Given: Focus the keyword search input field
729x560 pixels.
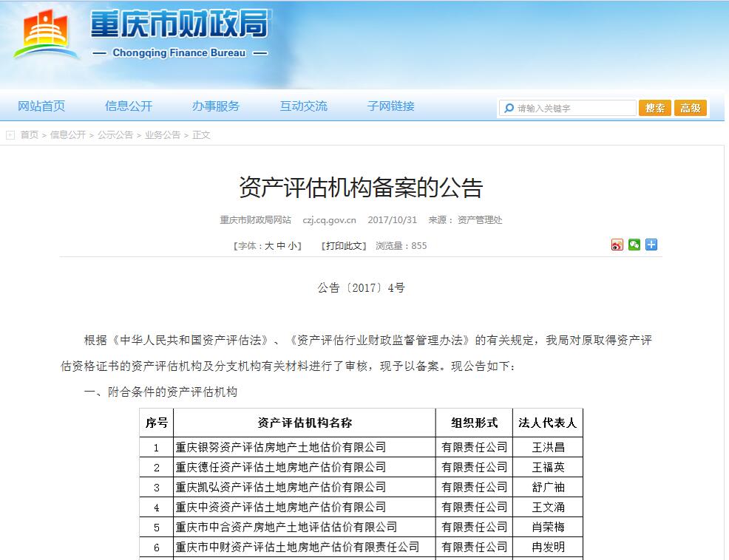Looking at the screenshot, I should [x=568, y=109].
